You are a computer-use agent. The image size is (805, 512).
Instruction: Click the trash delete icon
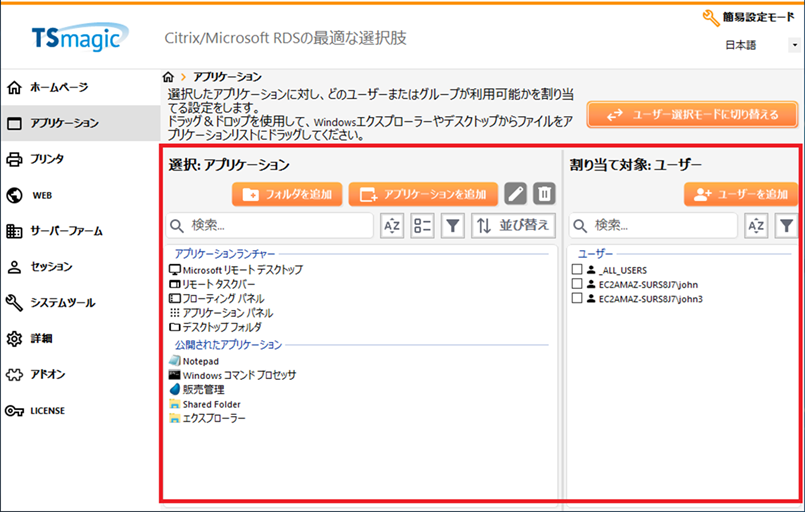pos(543,194)
